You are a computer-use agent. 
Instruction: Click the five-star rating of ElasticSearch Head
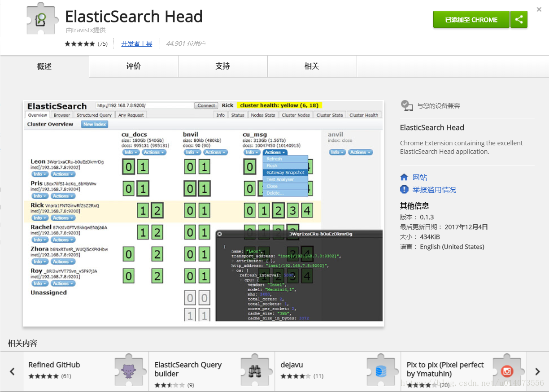[80, 44]
